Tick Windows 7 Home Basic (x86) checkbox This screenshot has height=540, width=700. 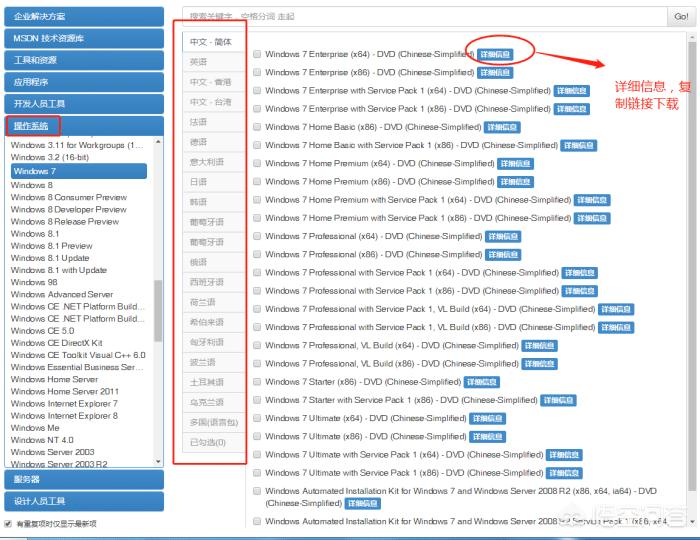point(257,127)
